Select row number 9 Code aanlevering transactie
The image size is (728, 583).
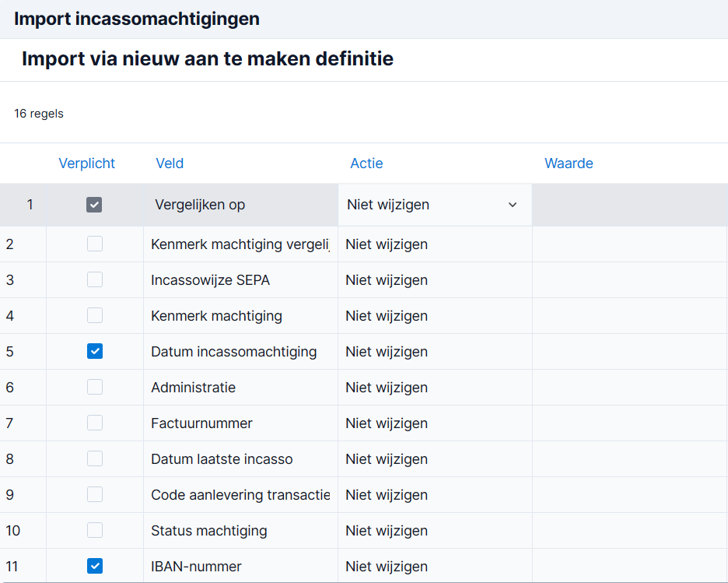pos(10,495)
